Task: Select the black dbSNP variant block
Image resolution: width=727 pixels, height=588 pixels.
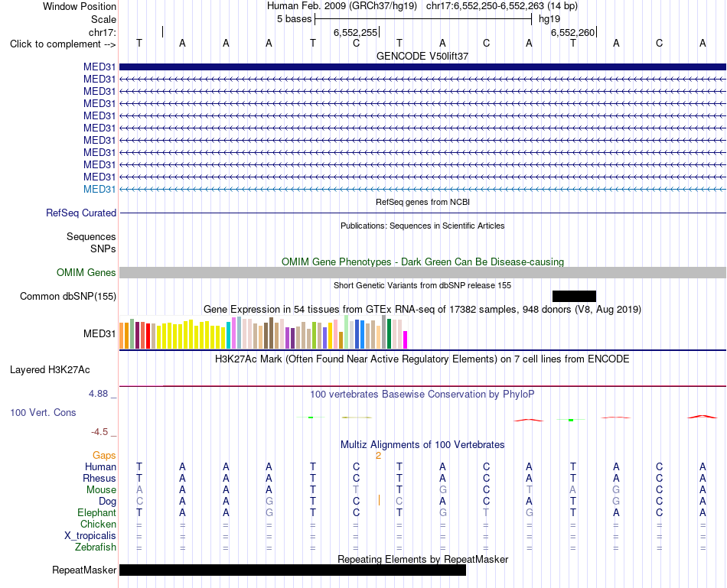Action: tap(574, 296)
